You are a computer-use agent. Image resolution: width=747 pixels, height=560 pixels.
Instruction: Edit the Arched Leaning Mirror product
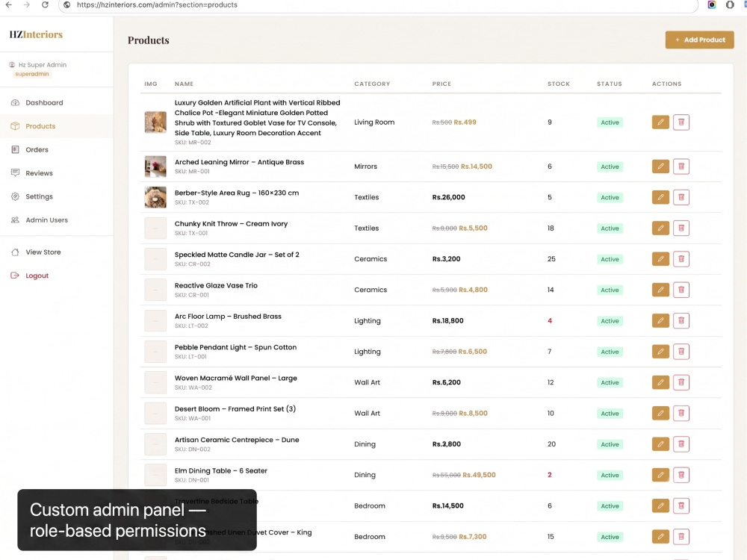click(x=660, y=167)
